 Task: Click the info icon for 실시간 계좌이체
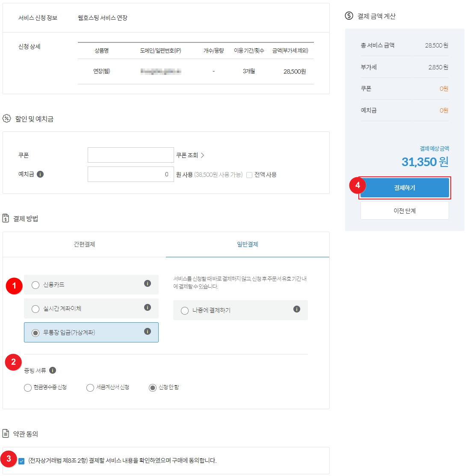(148, 307)
